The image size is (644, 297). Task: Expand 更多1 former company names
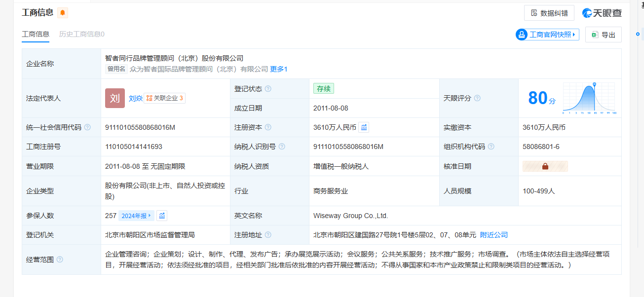(x=278, y=69)
